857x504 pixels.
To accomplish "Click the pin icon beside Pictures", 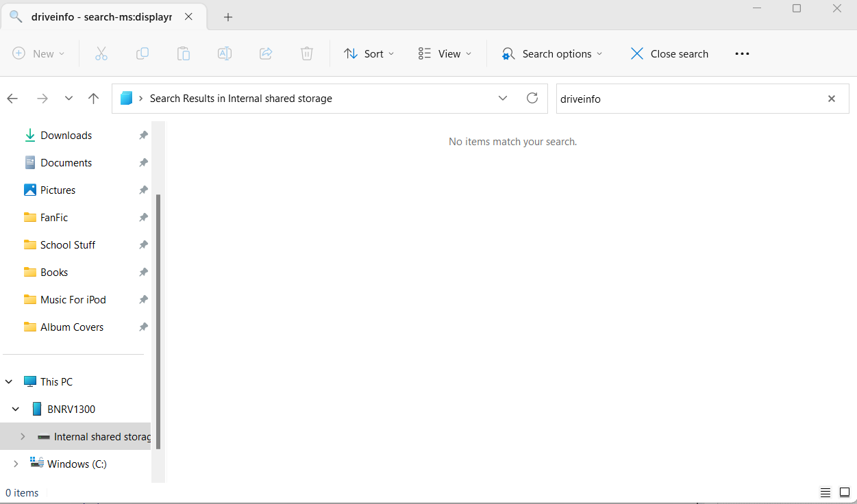I will point(143,190).
